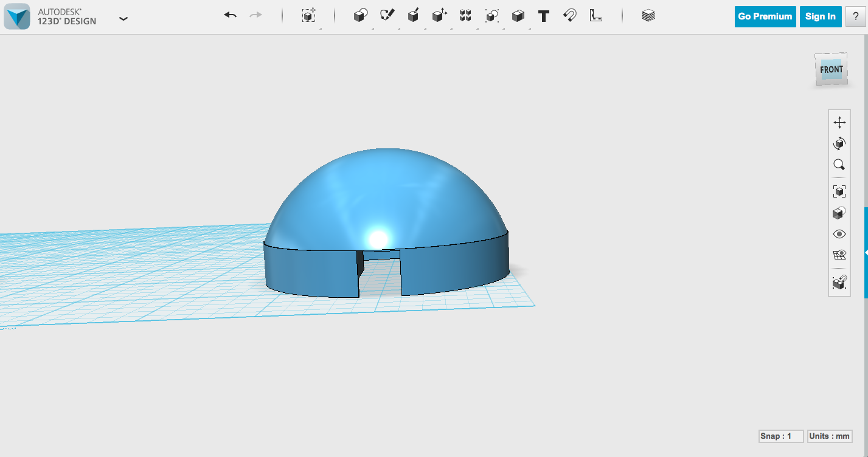Activate the Orbit tool in right sidebar

[x=839, y=143]
